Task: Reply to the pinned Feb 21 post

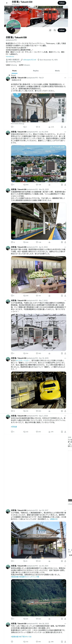Action: tap(12, 127)
